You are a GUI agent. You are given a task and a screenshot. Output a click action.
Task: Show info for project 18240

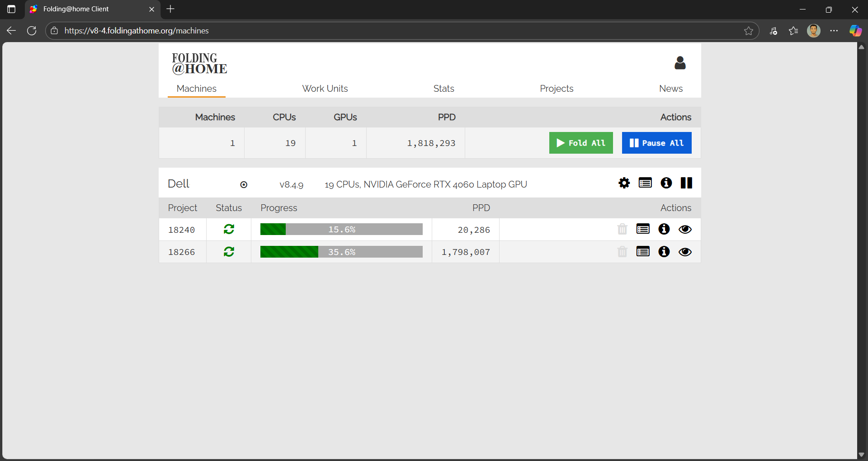click(x=664, y=229)
